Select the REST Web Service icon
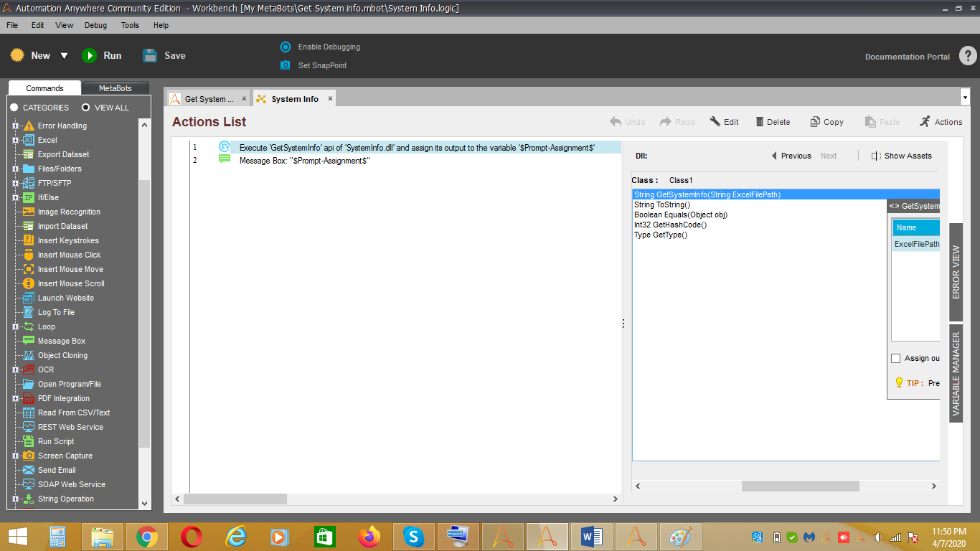980x551 pixels. pyautogui.click(x=29, y=427)
